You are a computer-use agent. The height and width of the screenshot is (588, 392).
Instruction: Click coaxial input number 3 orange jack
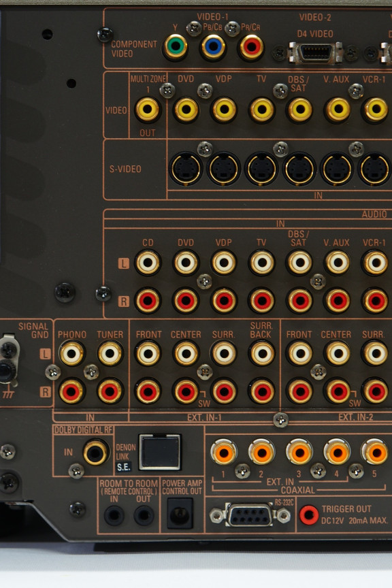[299, 452]
